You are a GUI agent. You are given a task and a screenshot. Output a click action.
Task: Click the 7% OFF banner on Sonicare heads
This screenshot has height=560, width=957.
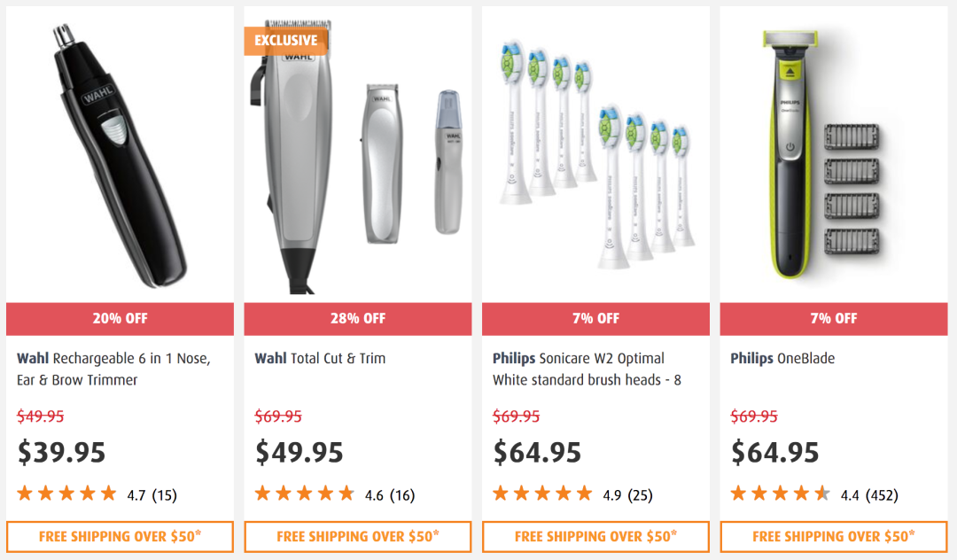point(595,318)
